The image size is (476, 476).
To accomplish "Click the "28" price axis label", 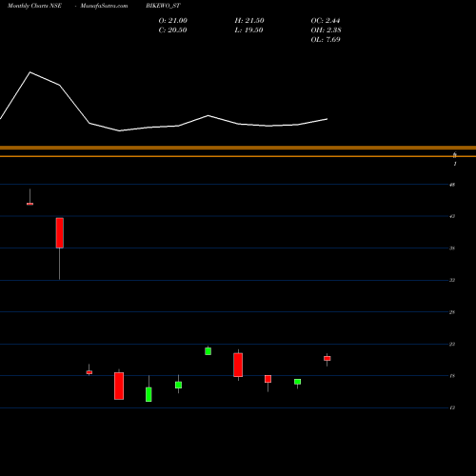I will point(452,312).
